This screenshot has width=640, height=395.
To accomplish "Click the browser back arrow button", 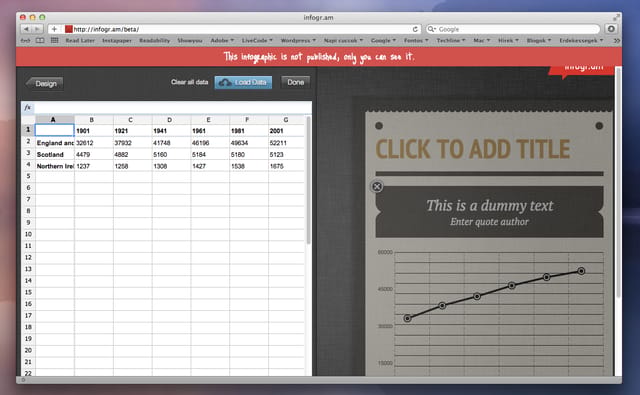I will pyautogui.click(x=26, y=29).
